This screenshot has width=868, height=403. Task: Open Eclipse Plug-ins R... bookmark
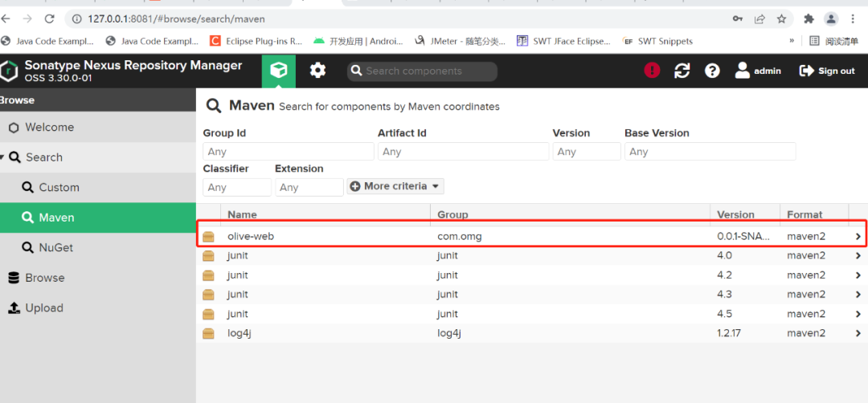click(x=256, y=41)
